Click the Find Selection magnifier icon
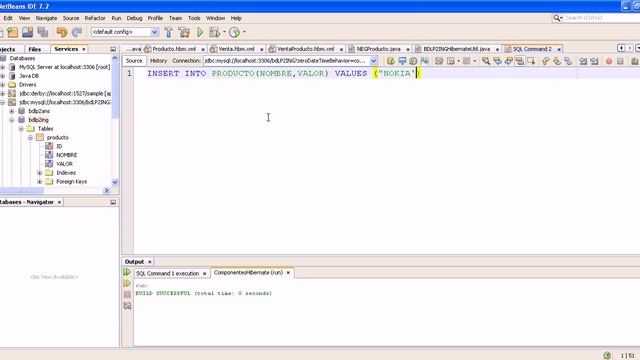This screenshot has height=360, width=640. click(x=486, y=61)
